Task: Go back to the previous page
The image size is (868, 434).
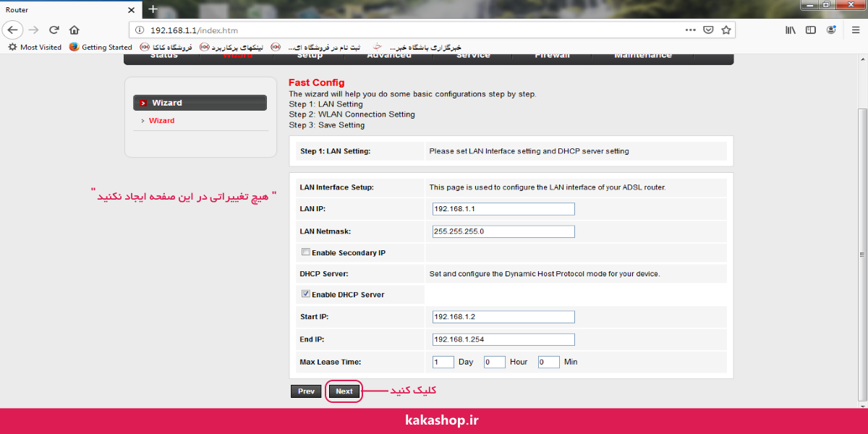Action: click(x=13, y=30)
